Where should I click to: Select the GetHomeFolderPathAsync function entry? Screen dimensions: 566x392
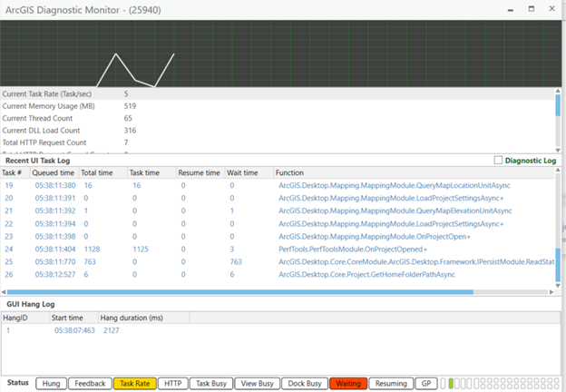coord(366,275)
